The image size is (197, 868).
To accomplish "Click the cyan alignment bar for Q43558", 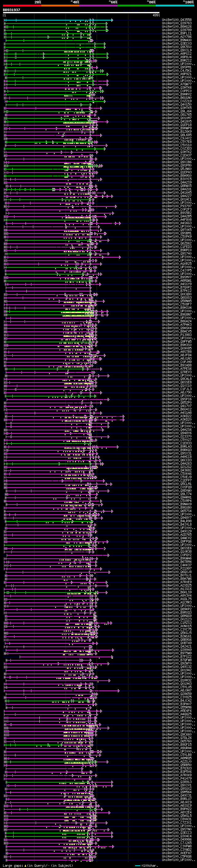I will click(58, 20).
